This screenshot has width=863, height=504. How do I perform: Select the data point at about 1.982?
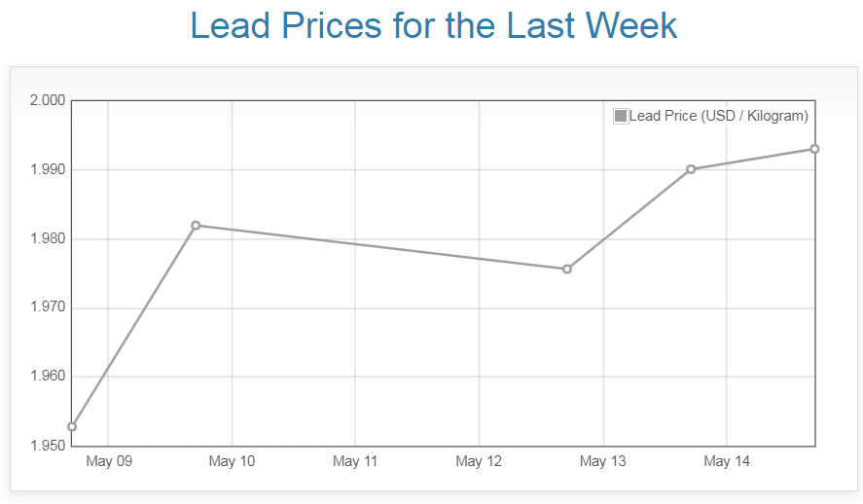[x=196, y=226]
